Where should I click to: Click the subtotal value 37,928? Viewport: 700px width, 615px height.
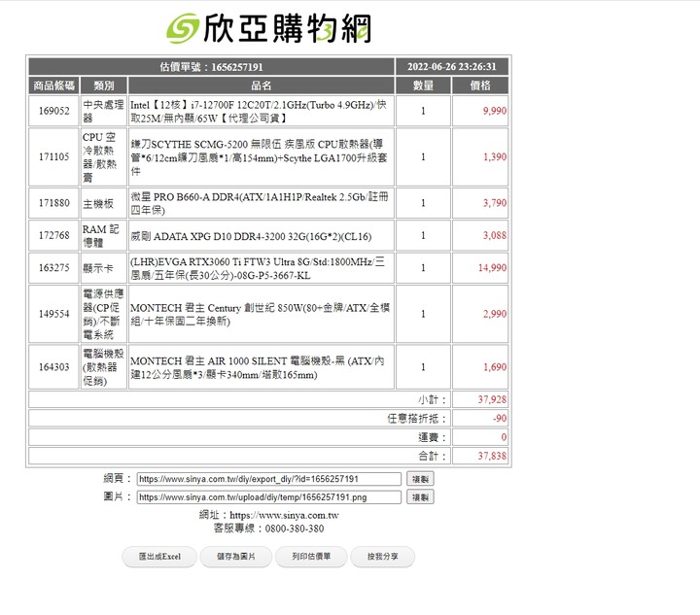tap(492, 399)
